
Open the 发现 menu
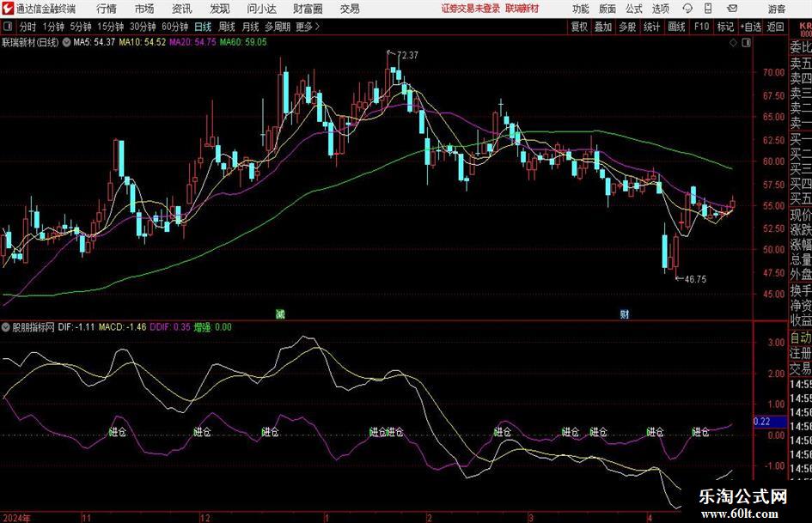coord(220,9)
